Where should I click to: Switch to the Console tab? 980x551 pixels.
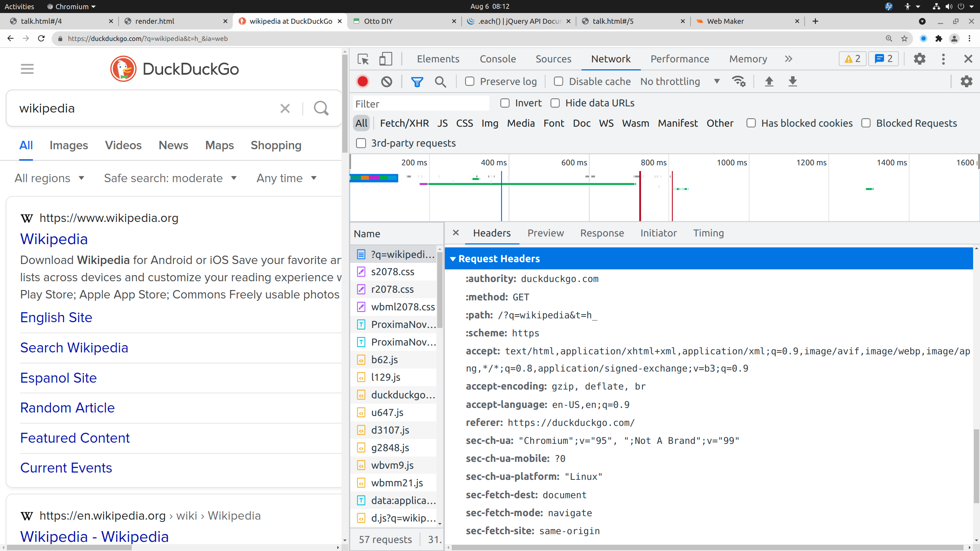pyautogui.click(x=498, y=59)
